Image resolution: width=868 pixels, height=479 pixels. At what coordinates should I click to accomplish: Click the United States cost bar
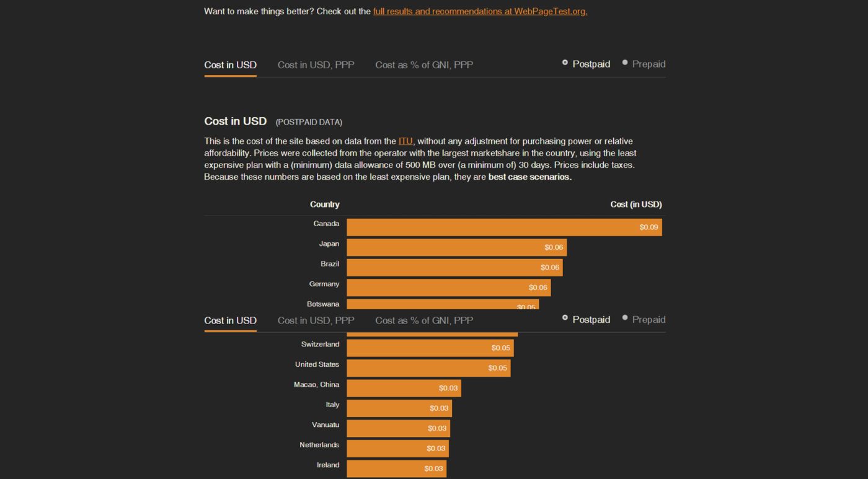click(428, 368)
